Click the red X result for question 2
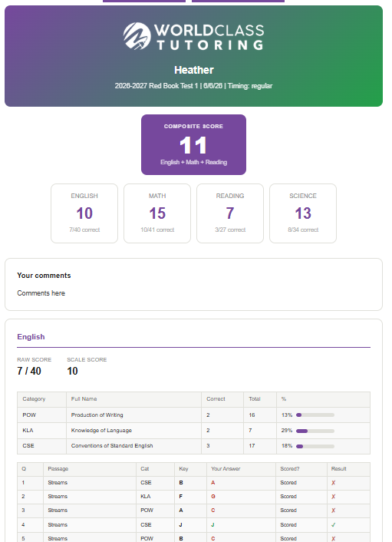Viewport: 392px width, 542px height. pos(333,497)
